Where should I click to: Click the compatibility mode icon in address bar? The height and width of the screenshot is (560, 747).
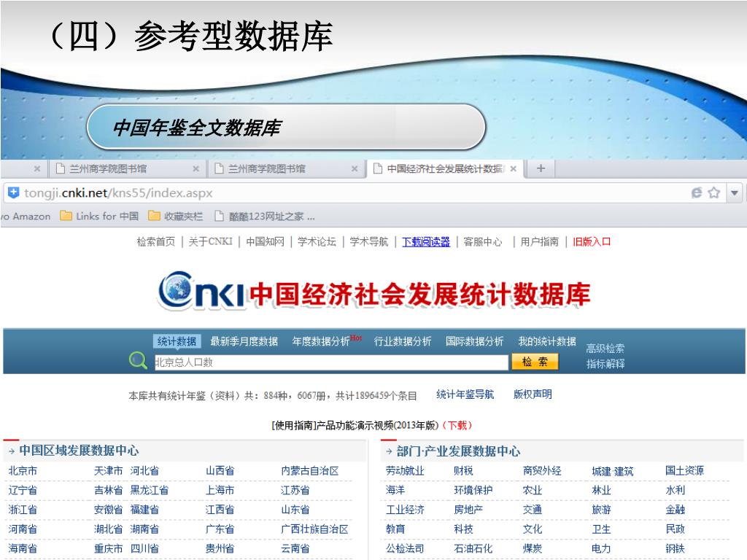[697, 192]
